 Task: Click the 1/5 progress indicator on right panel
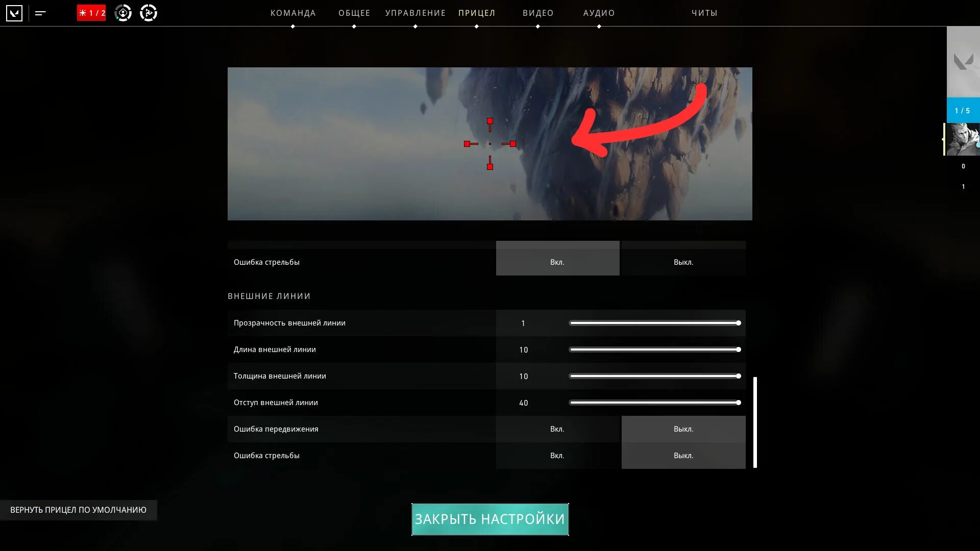[964, 110]
